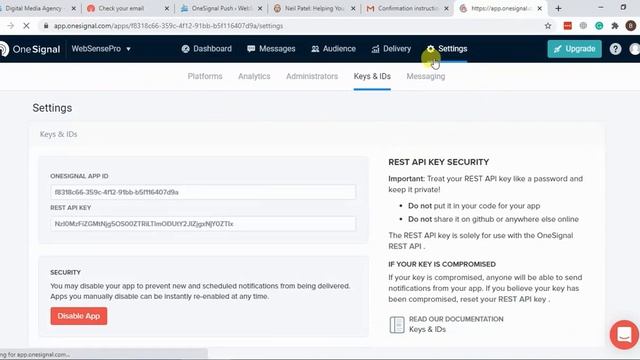
Task: Click the site lock icon
Action: (46, 26)
